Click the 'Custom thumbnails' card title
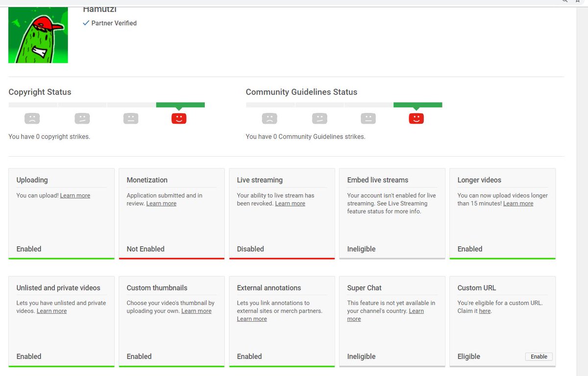 tap(157, 288)
